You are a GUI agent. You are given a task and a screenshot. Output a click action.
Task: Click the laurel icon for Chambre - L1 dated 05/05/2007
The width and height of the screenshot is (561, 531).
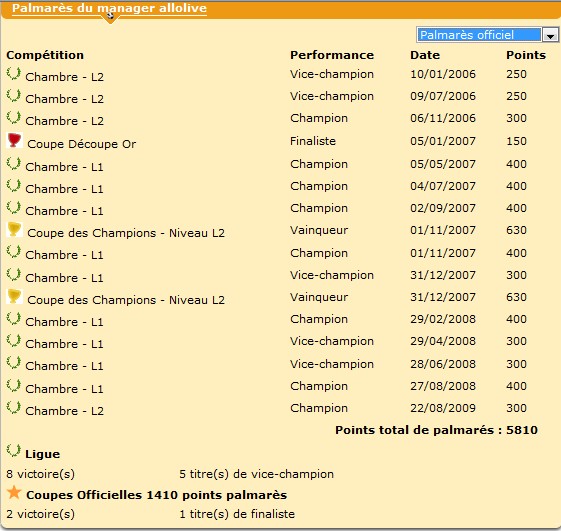pyautogui.click(x=14, y=163)
